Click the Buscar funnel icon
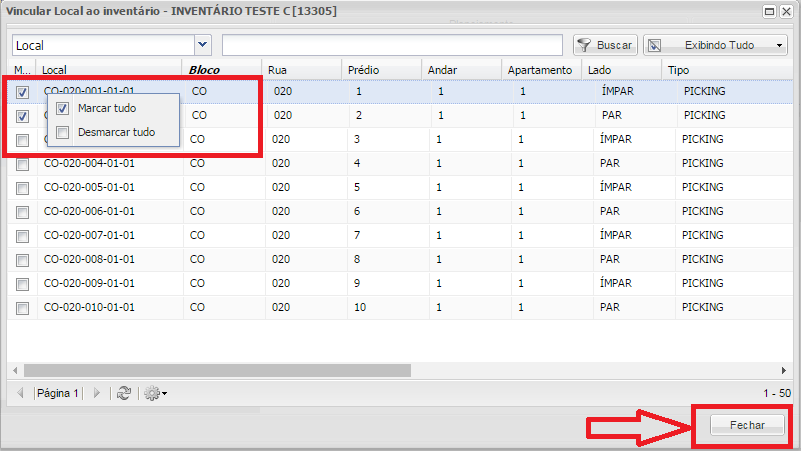 click(x=584, y=45)
